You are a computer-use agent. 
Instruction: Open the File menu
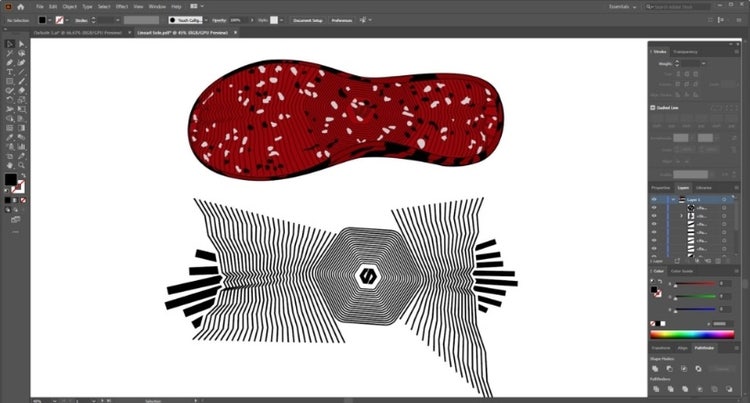pyautogui.click(x=40, y=7)
